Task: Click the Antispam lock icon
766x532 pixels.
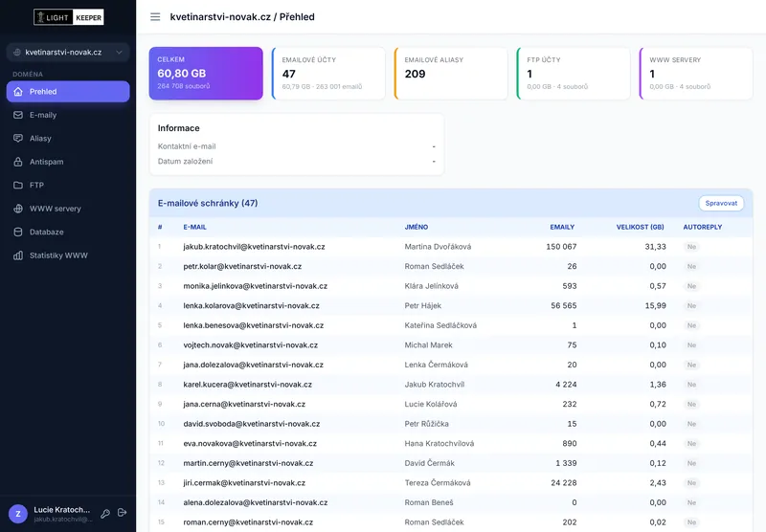Action: pyautogui.click(x=18, y=162)
